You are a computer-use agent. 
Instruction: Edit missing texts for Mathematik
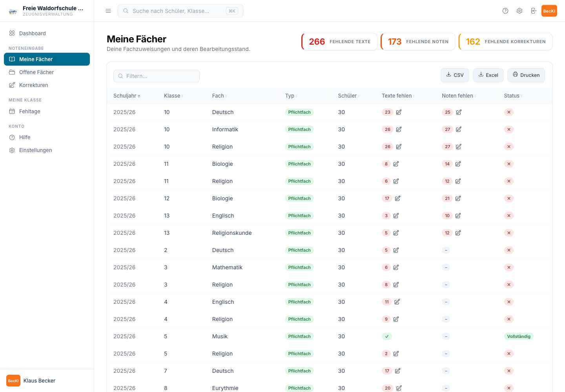coord(396,267)
